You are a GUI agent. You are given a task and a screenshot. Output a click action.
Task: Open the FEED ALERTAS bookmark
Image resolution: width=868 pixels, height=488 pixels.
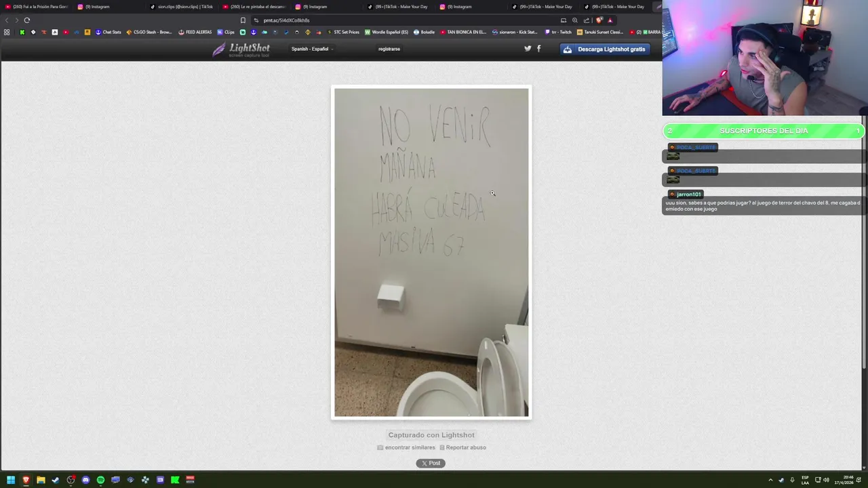(x=195, y=32)
